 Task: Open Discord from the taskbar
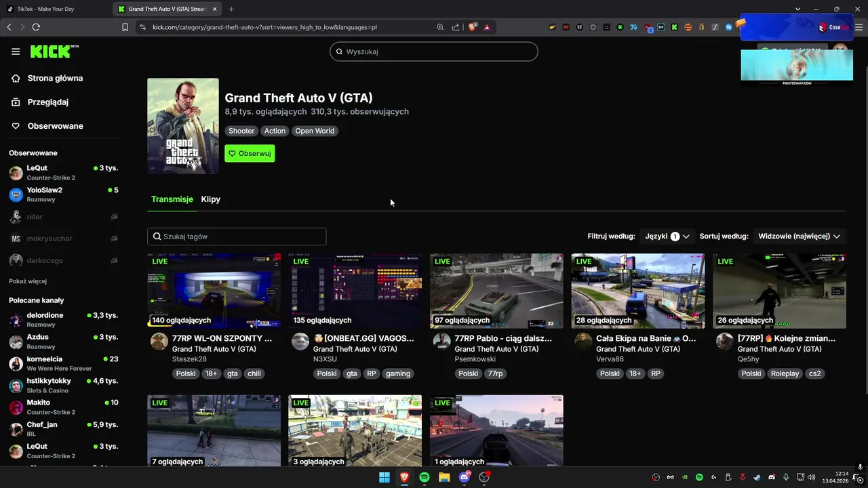pyautogui.click(x=465, y=477)
